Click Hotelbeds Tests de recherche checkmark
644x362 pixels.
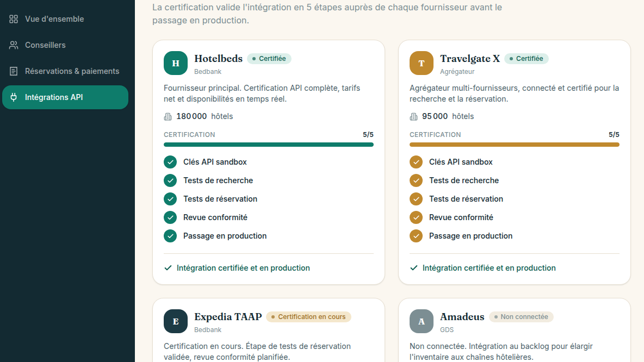(x=170, y=180)
